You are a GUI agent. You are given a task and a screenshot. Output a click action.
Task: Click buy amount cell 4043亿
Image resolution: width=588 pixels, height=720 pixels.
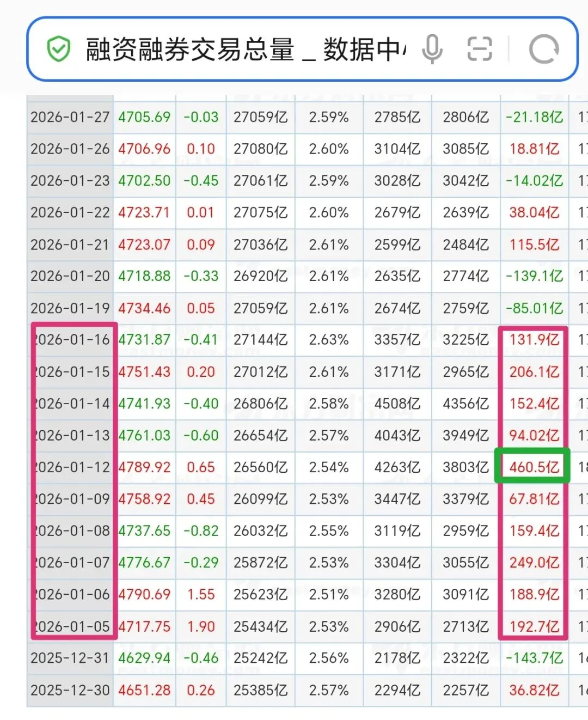pyautogui.click(x=397, y=436)
